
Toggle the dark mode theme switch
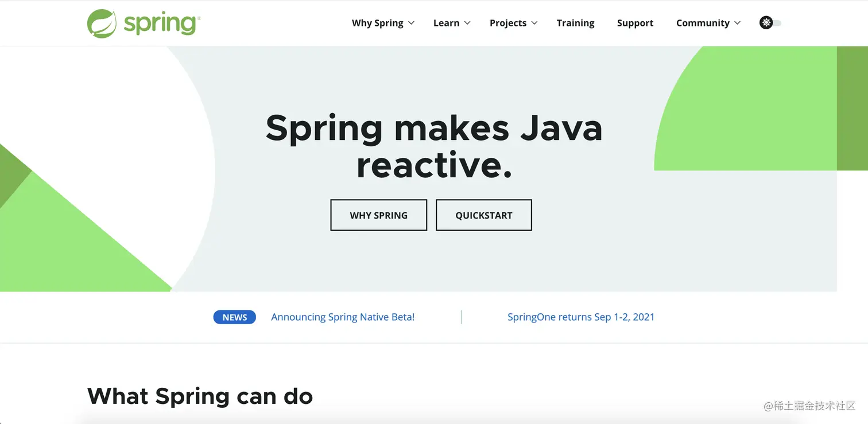[770, 23]
